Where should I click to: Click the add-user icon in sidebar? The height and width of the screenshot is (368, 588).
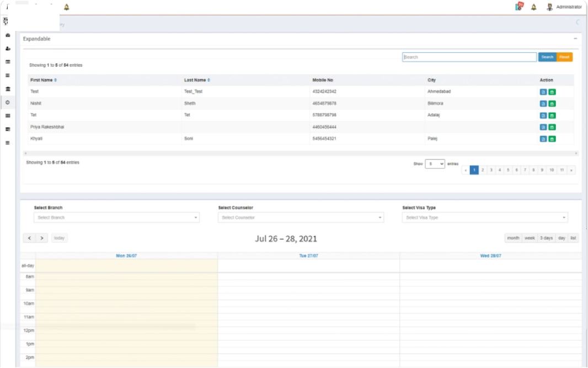(x=8, y=49)
